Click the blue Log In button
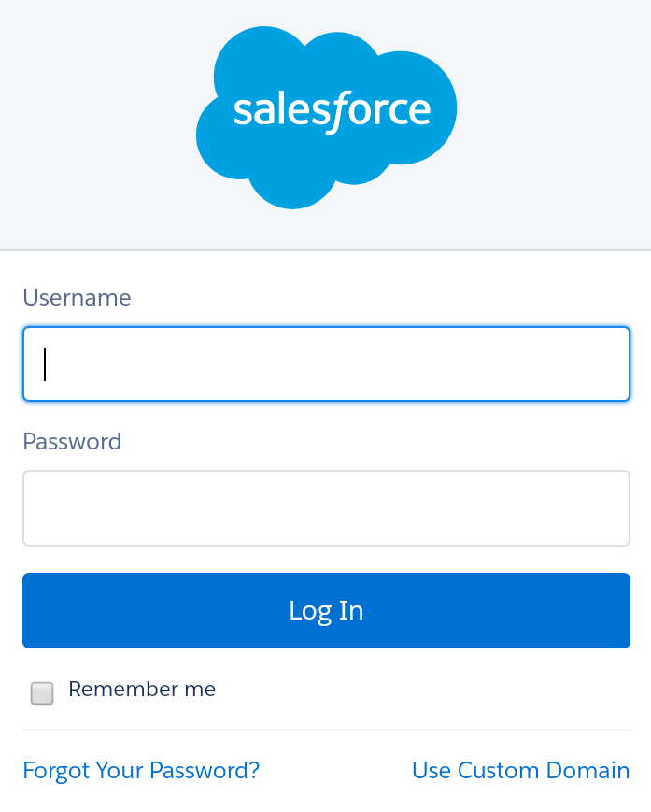 click(326, 610)
